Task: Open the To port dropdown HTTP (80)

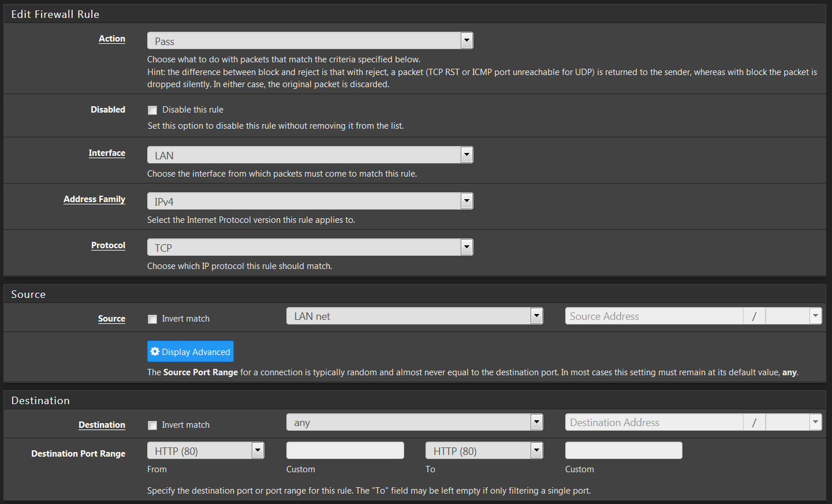Action: [x=484, y=450]
